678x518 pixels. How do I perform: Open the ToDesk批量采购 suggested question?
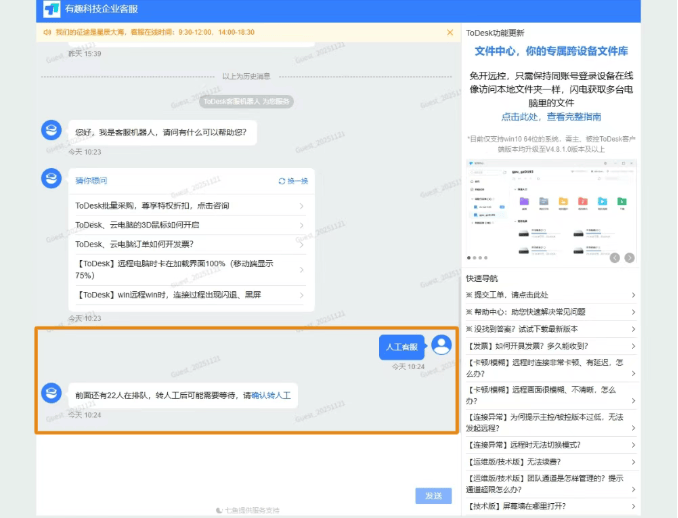pyautogui.click(x=190, y=206)
